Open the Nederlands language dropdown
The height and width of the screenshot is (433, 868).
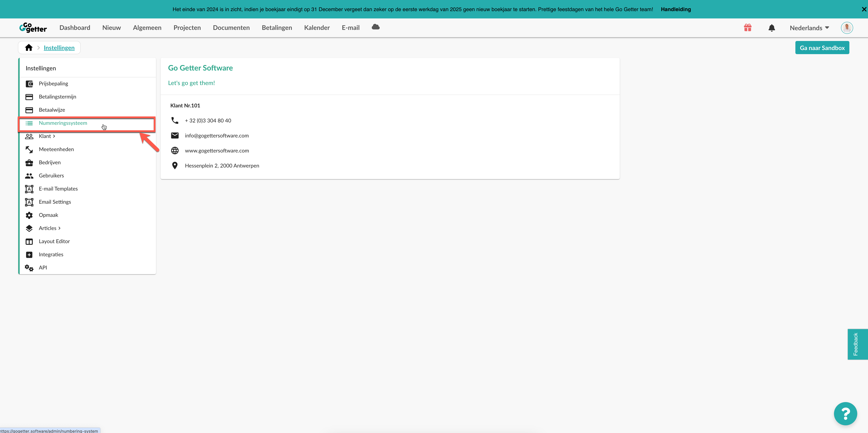(x=809, y=28)
